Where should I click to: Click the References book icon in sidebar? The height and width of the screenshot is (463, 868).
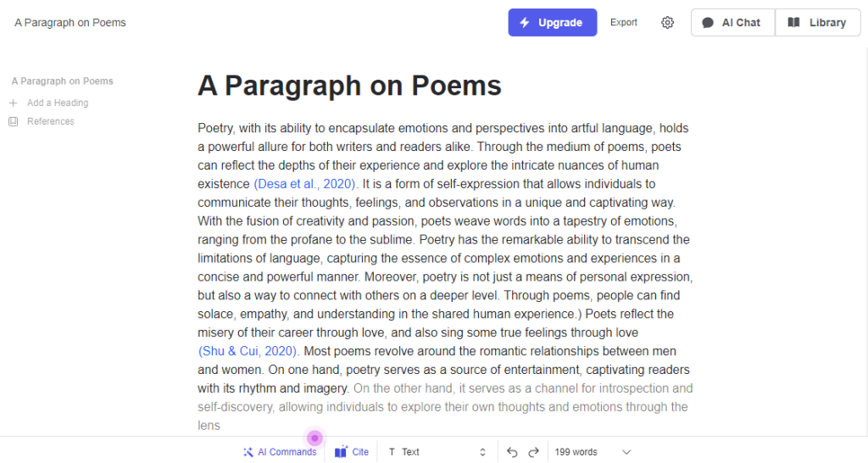pyautogui.click(x=13, y=121)
